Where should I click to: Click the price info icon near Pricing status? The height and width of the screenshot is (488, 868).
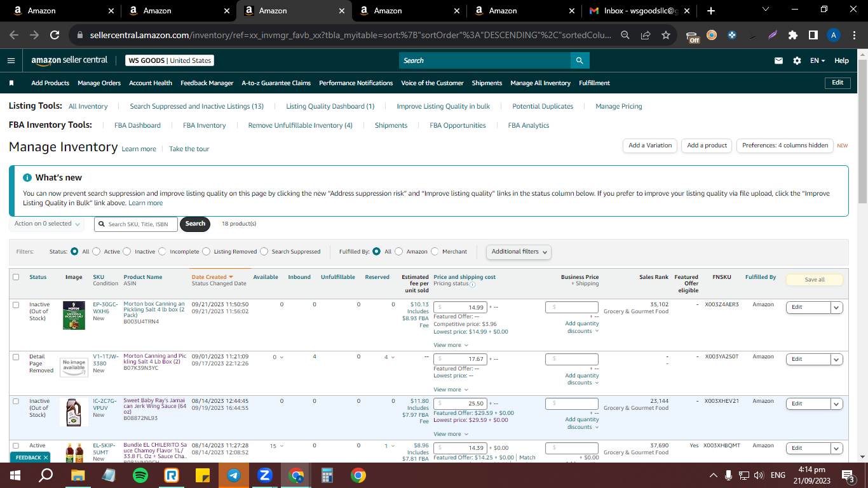pos(472,285)
